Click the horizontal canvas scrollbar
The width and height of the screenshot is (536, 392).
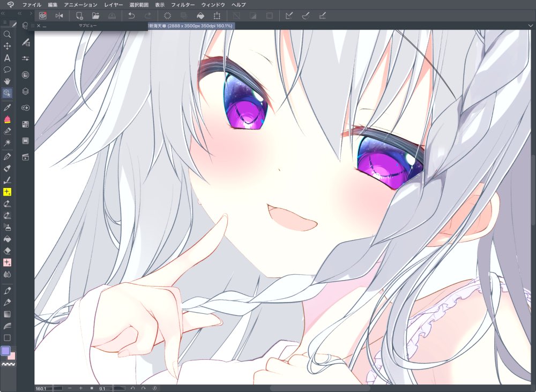tap(319, 388)
